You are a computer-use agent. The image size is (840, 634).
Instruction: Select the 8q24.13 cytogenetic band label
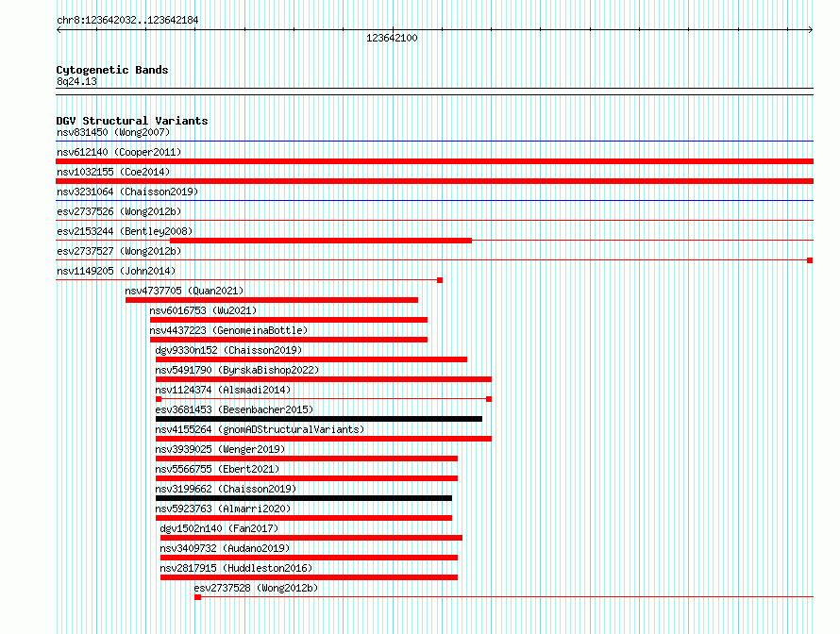point(76,81)
